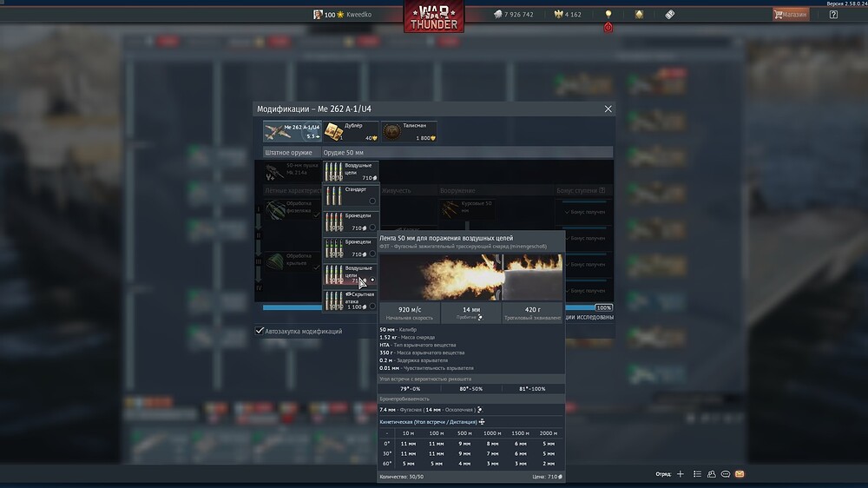This screenshot has height=488, width=868.
Task: Open the orange mail envelope icon
Action: tap(740, 474)
